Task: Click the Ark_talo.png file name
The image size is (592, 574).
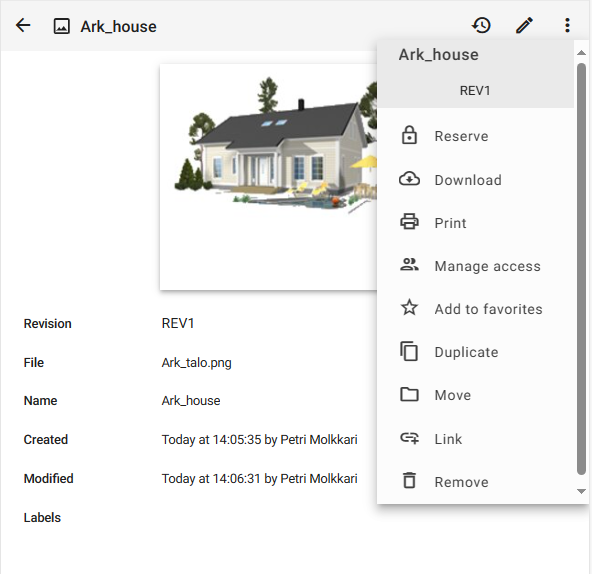Action: tap(196, 363)
